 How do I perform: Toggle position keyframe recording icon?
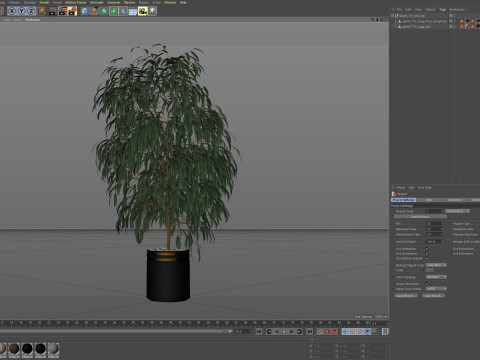pos(345,331)
